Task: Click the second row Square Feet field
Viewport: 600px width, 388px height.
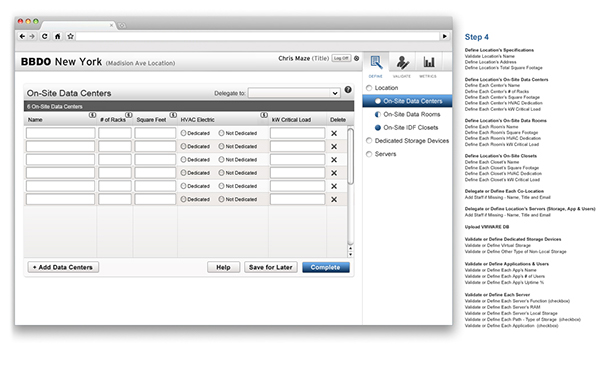Action: pyautogui.click(x=155, y=146)
